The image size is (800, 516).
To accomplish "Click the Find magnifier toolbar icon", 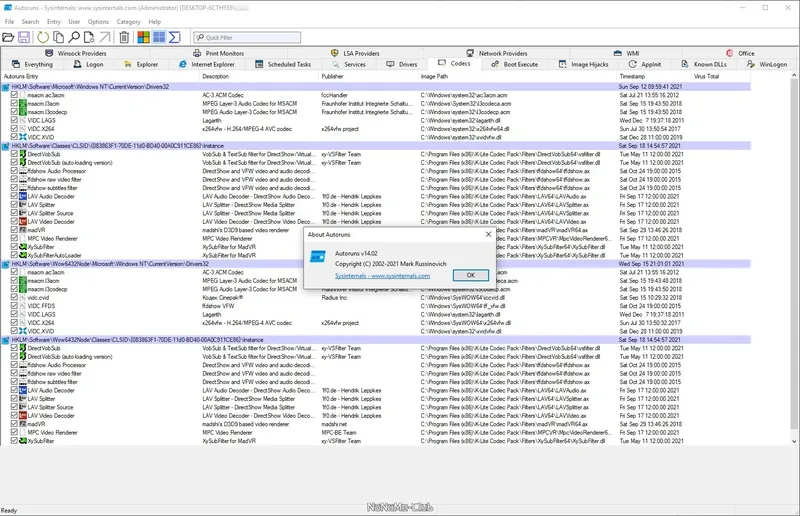I will (74, 37).
